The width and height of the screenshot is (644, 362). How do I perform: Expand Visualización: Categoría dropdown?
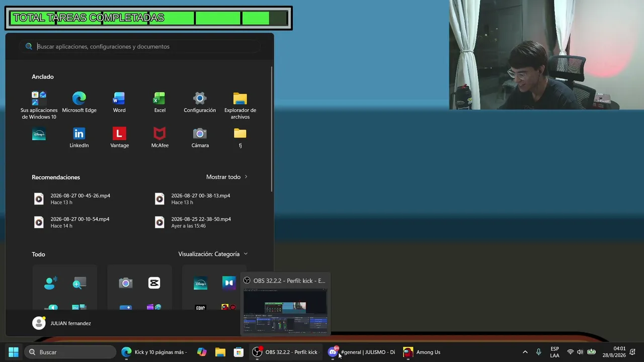click(x=213, y=254)
